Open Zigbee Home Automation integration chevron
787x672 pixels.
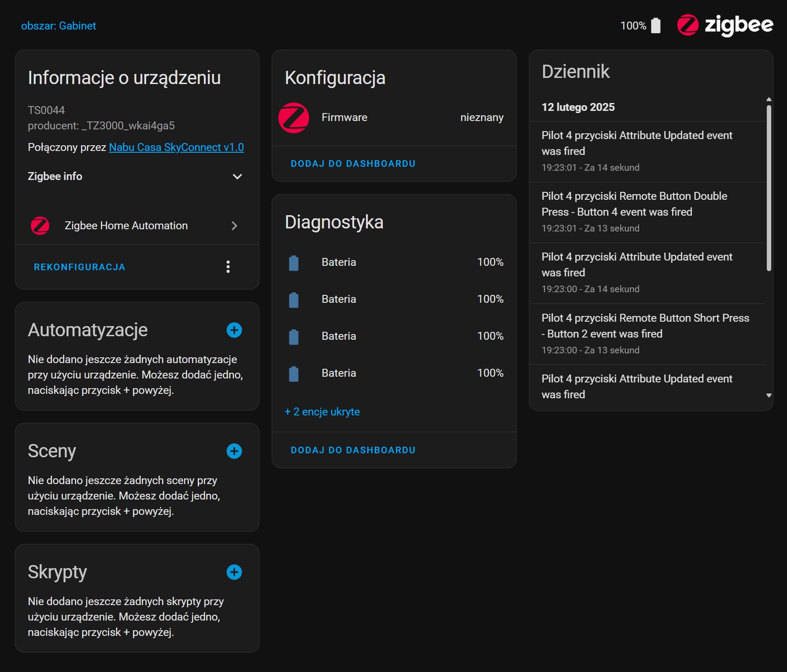[x=234, y=226]
